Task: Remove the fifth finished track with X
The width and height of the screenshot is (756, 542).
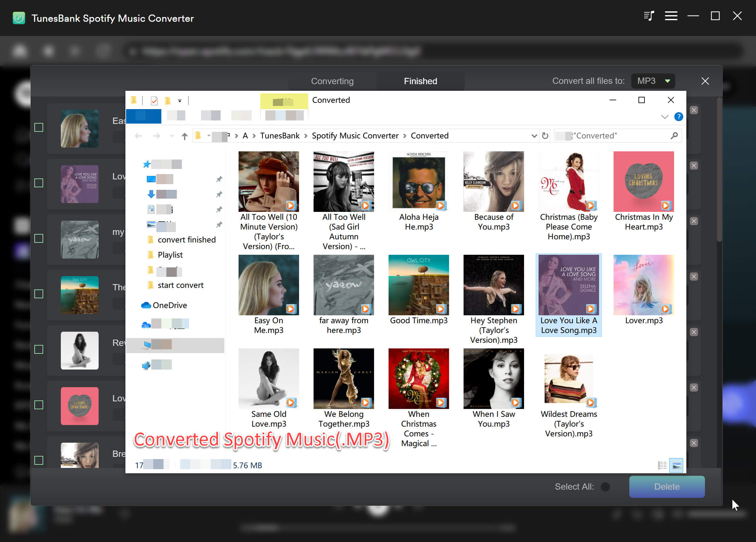Action: (694, 332)
